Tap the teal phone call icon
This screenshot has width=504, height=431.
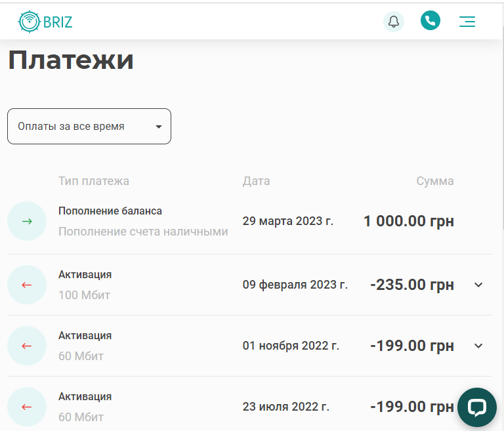tap(430, 20)
